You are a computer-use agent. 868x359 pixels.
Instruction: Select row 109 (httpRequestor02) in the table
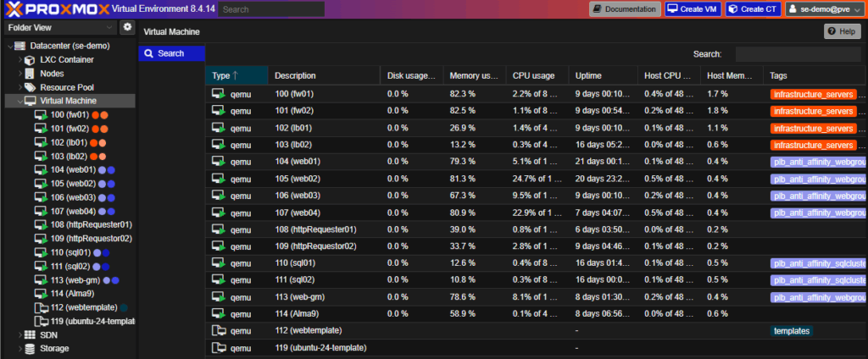(536, 246)
